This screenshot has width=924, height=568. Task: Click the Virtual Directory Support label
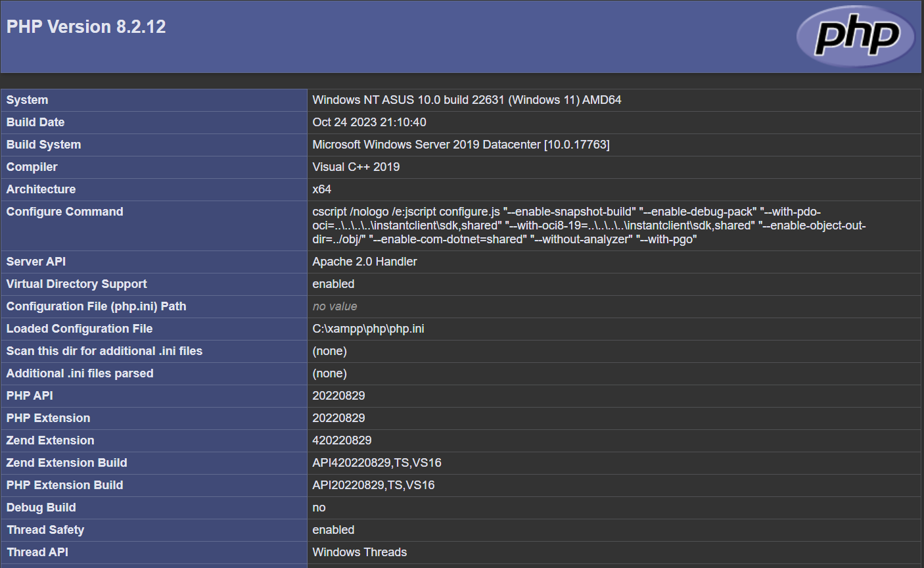tap(76, 284)
